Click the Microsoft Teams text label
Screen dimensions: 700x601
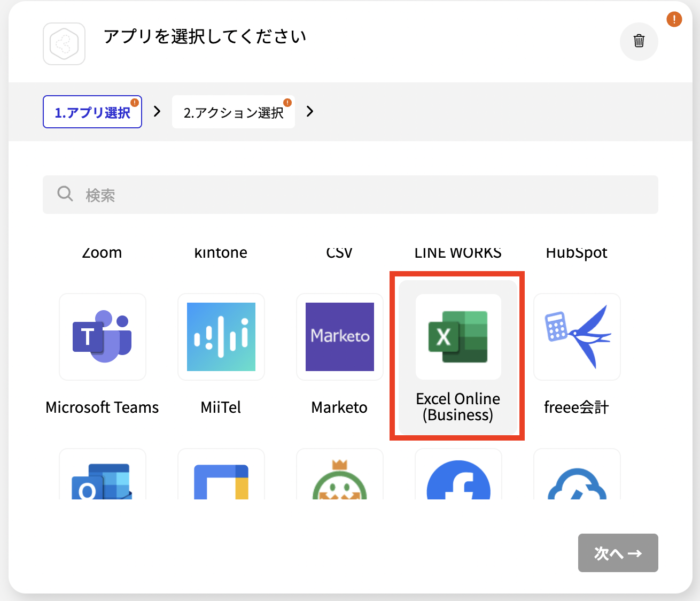coord(102,407)
